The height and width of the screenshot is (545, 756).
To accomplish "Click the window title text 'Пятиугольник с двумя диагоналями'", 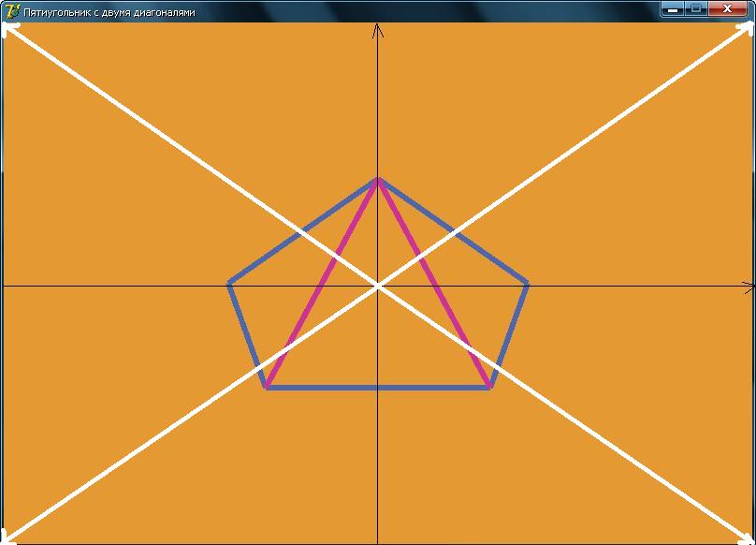I will click(x=109, y=11).
